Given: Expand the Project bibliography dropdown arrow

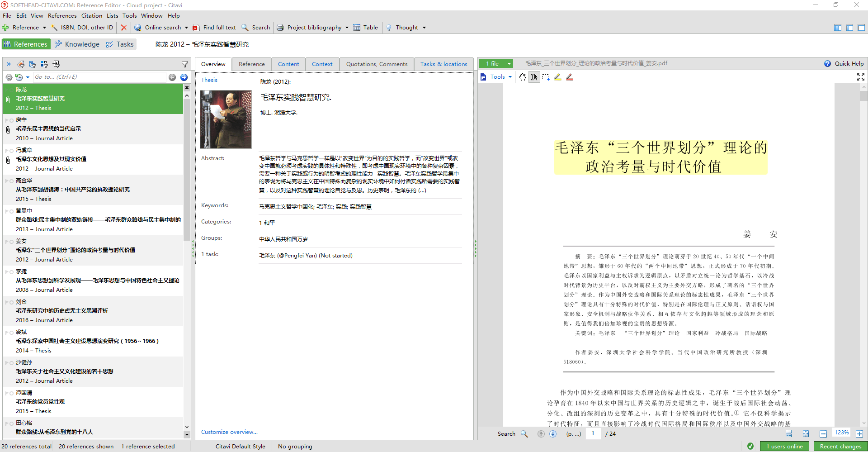Looking at the screenshot, I should click(347, 28).
